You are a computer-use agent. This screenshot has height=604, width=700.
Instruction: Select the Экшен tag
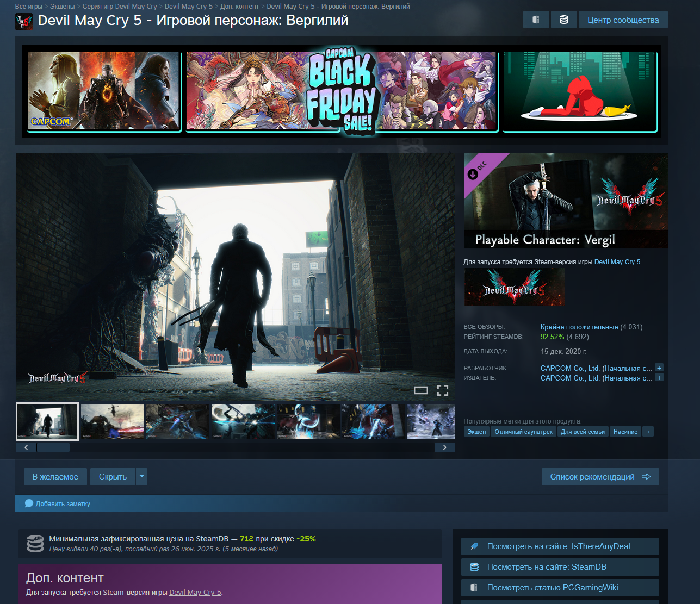point(476,432)
